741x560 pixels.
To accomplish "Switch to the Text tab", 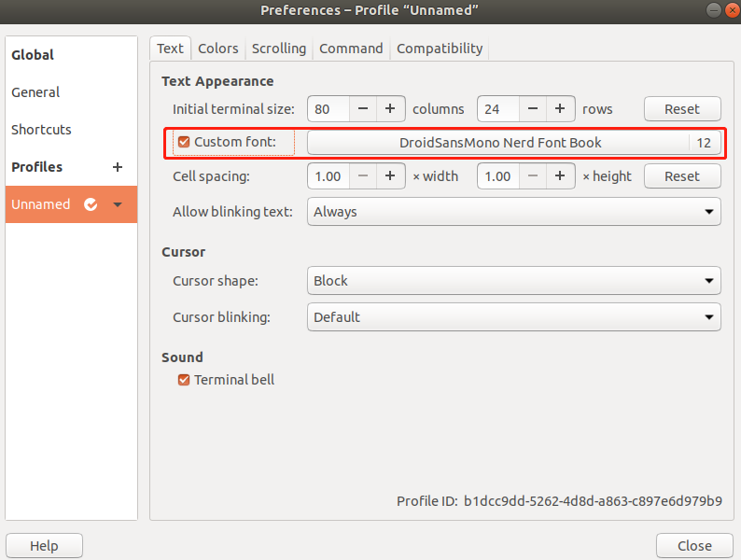I will click(170, 49).
